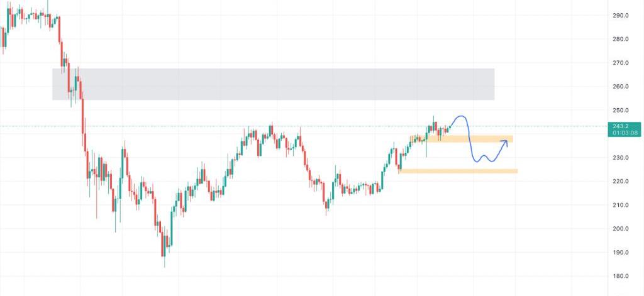Click the 260.0 price axis label

(x=621, y=87)
